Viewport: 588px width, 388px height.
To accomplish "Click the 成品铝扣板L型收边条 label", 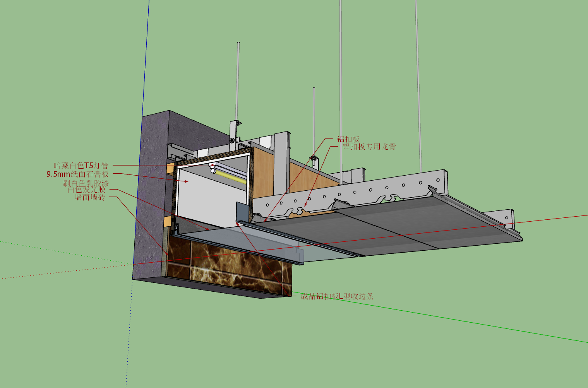I will (337, 296).
